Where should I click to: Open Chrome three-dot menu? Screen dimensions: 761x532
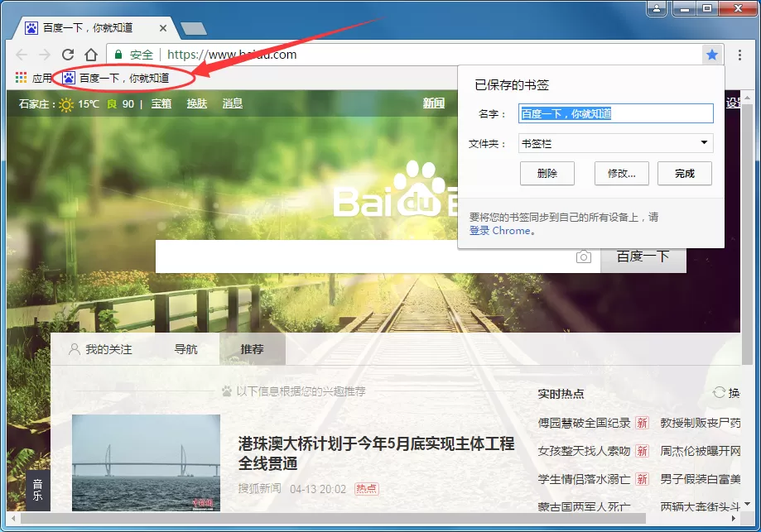click(739, 55)
